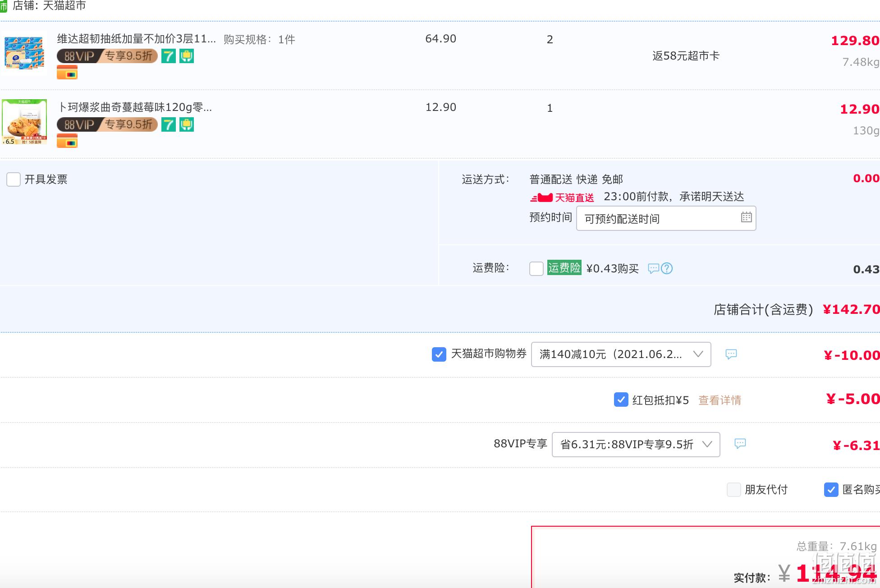Uncheck the 匿名购买 anonymous purchase checkbox
Image resolution: width=880 pixels, height=588 pixels.
(831, 490)
